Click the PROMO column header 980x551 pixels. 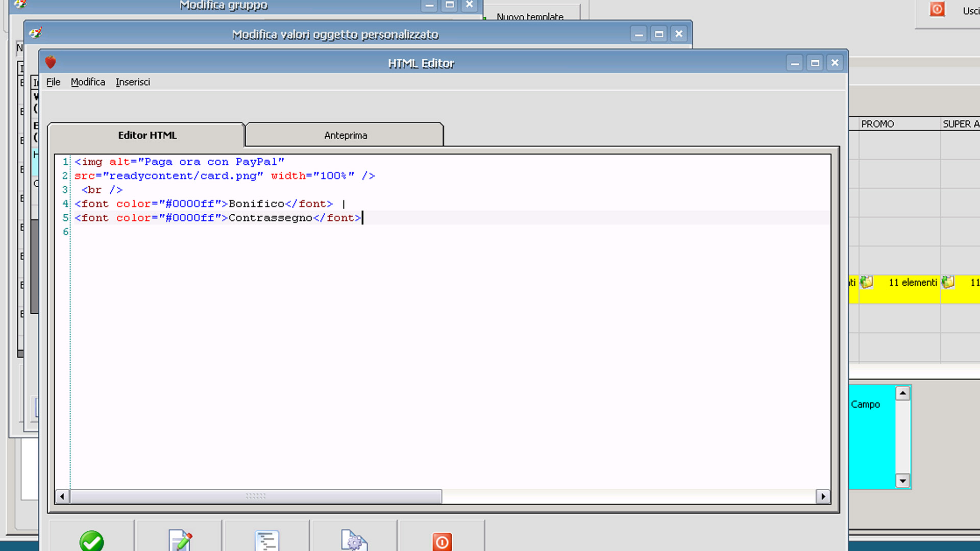tap(899, 124)
